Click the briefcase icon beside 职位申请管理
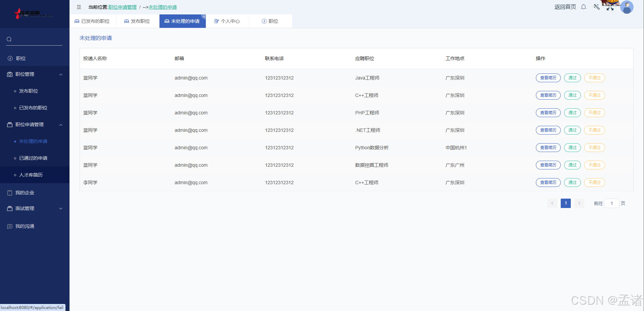 tap(10, 125)
